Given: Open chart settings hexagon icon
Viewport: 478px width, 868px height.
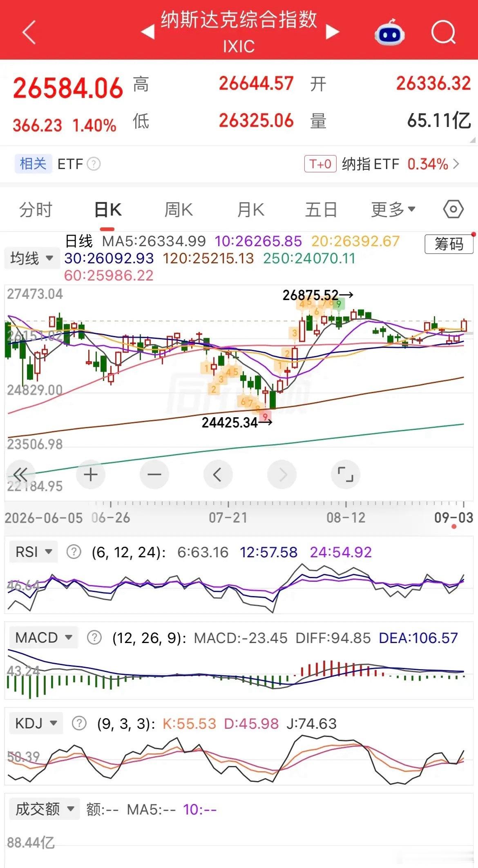Looking at the screenshot, I should (x=453, y=209).
